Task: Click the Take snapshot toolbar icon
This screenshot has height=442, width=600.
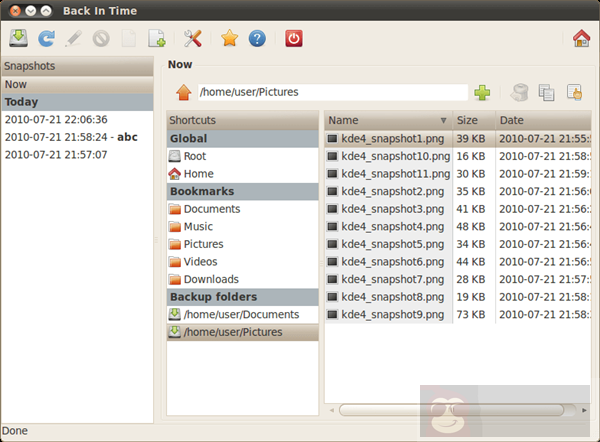Action: (x=18, y=38)
